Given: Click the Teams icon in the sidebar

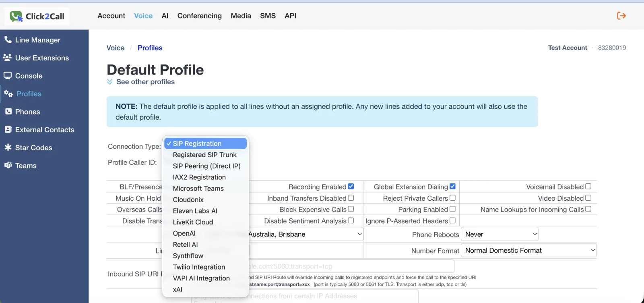Looking at the screenshot, I should coord(8,165).
